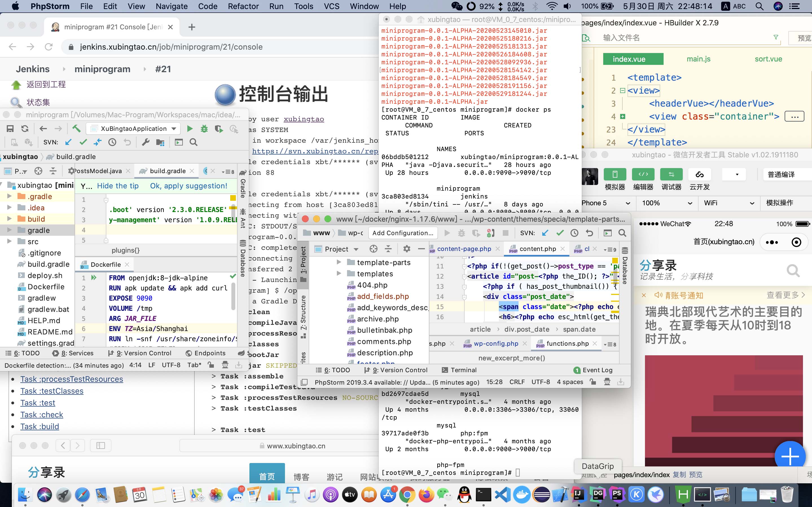Toggle fold marker on HBuilder line 4

click(x=622, y=116)
